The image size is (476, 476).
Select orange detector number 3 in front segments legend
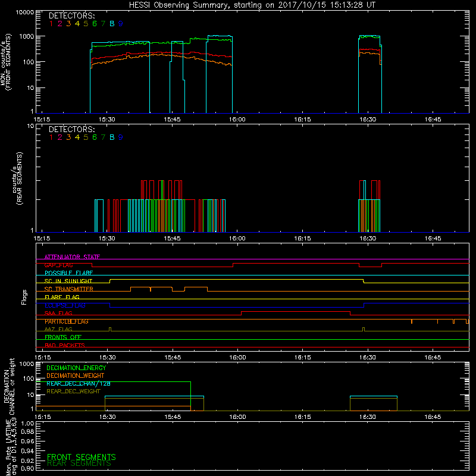(68, 24)
